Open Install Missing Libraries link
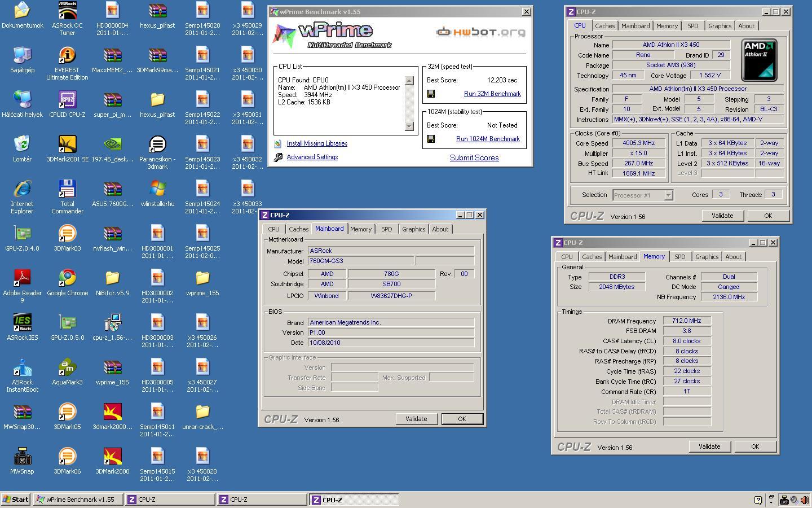The image size is (812, 508). tap(317, 143)
